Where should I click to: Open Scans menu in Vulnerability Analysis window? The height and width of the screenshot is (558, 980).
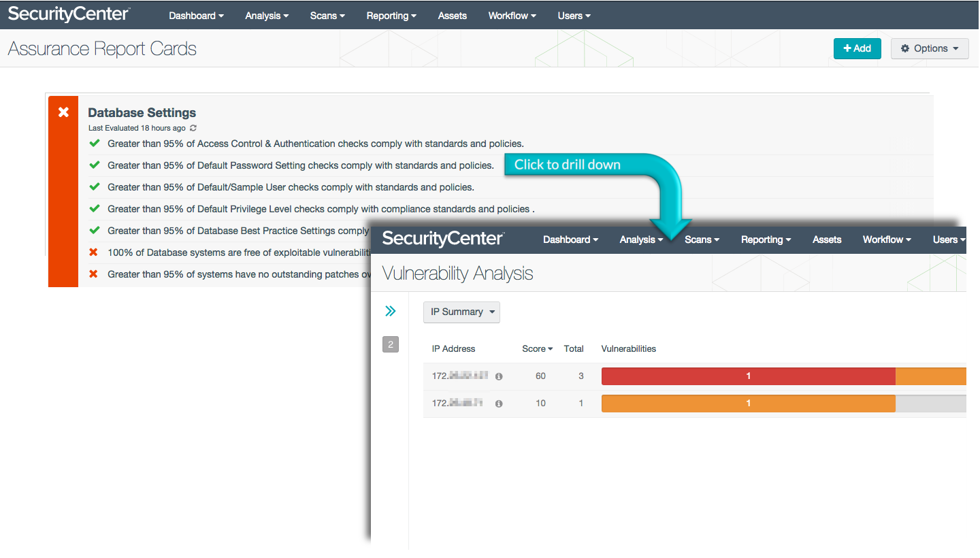point(702,240)
